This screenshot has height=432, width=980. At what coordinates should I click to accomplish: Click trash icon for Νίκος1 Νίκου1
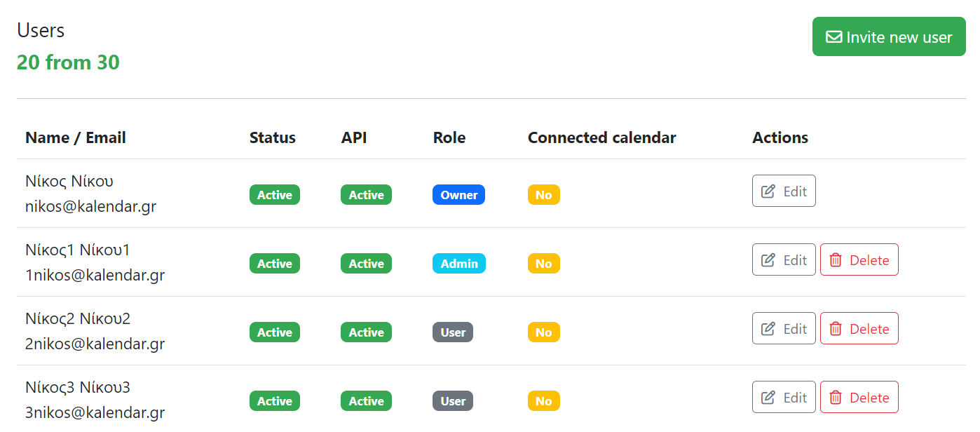[836, 260]
